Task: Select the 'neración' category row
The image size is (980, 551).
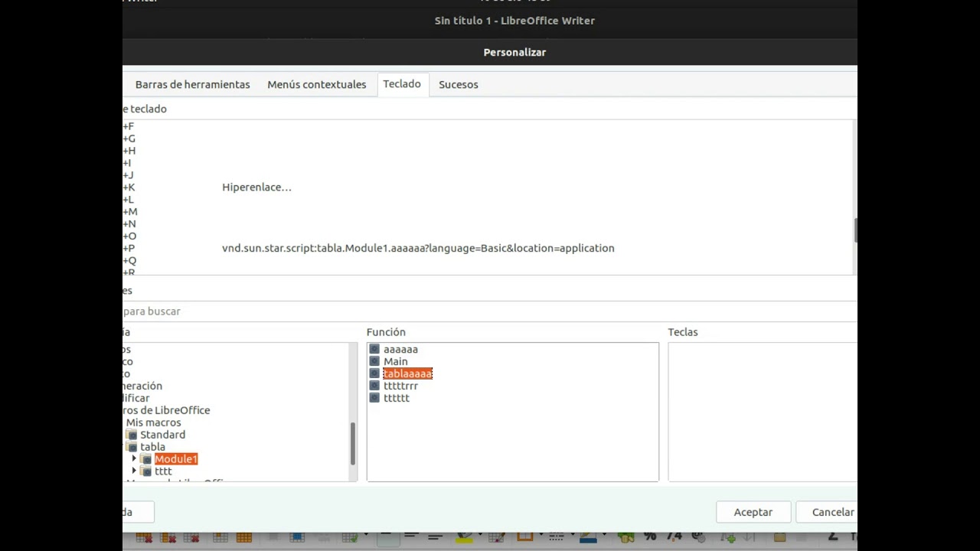Action: pyautogui.click(x=142, y=386)
